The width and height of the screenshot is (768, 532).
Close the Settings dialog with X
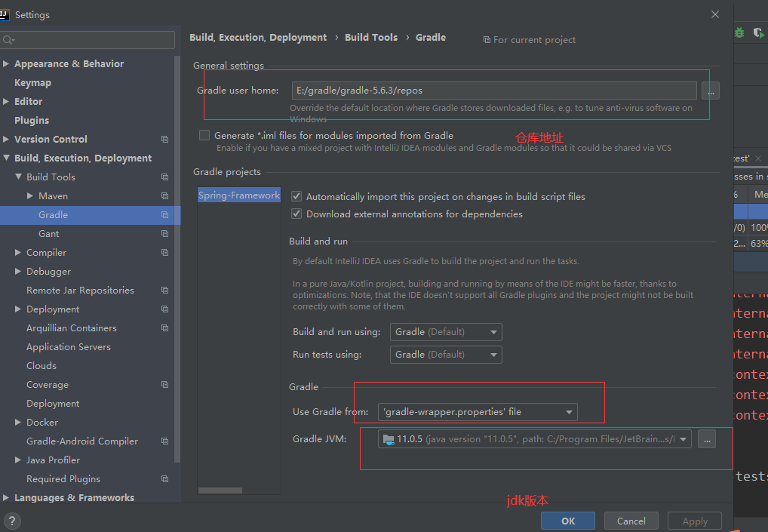[x=715, y=14]
